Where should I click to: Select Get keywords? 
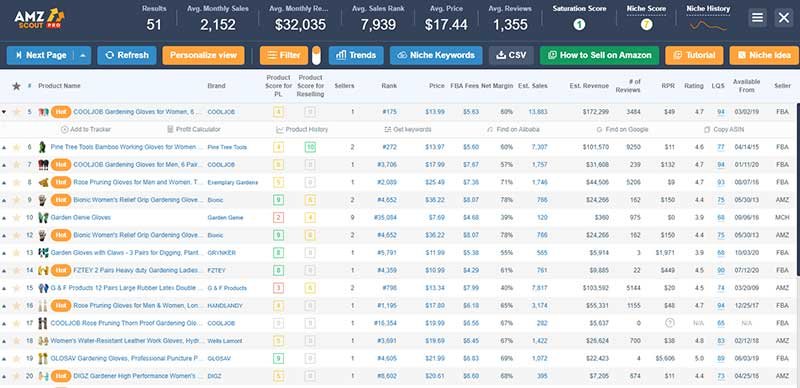pos(408,130)
